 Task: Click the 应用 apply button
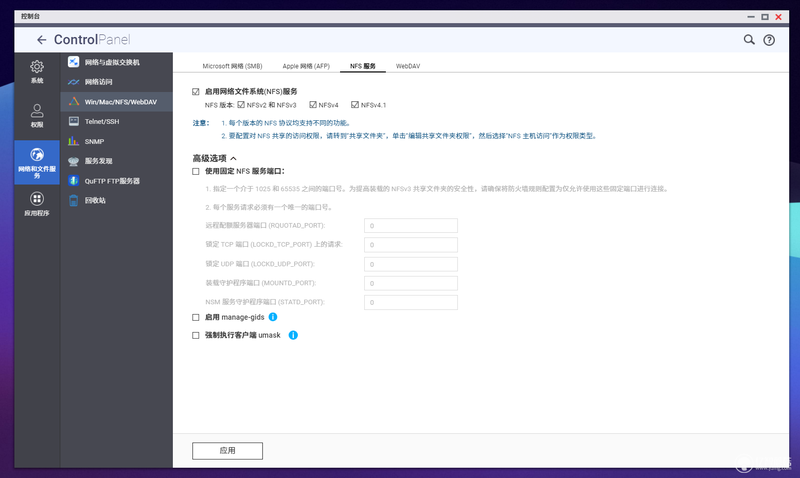coord(228,451)
